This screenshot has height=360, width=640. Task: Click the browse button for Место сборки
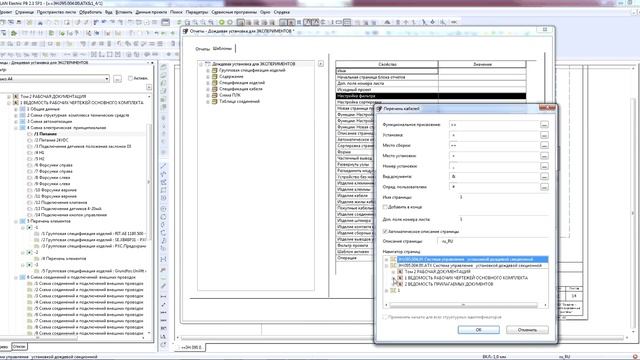(544, 145)
